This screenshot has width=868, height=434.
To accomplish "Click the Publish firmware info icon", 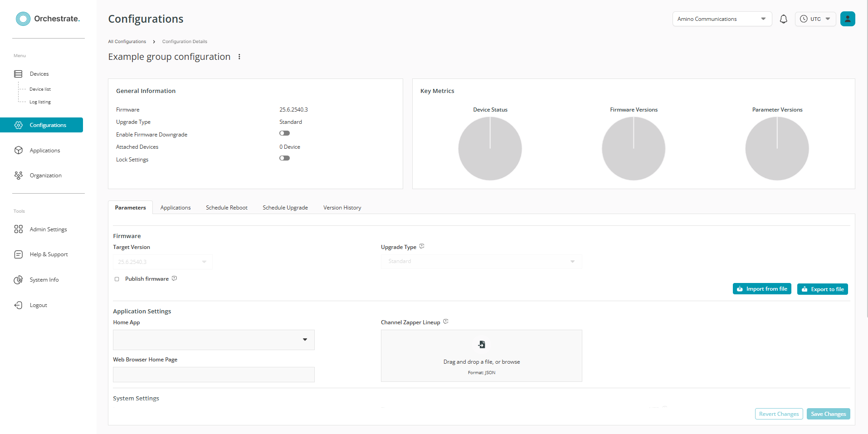I will click(174, 278).
